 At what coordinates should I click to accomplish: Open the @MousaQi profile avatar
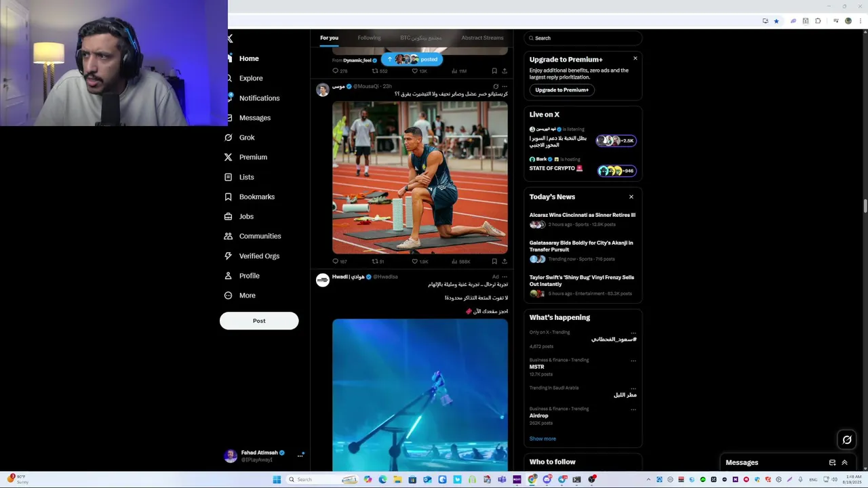coord(323,89)
